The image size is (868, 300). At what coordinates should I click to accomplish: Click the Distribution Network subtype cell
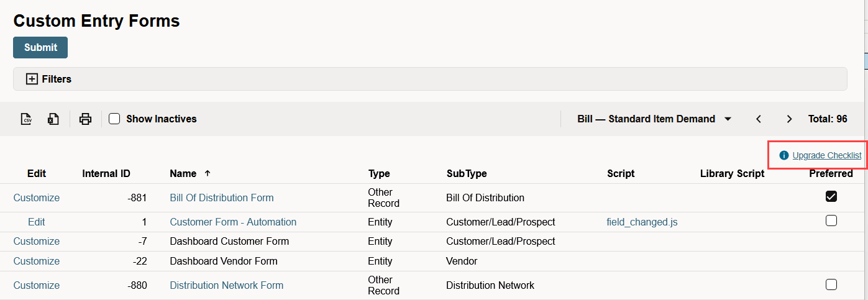[x=490, y=285]
